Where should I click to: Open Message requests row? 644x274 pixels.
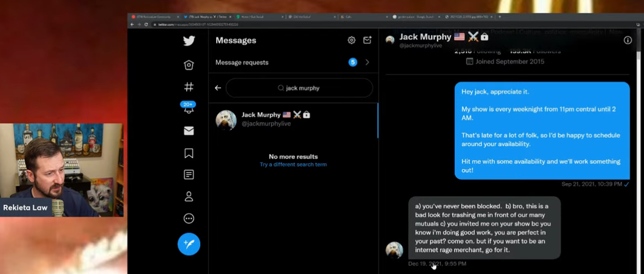[293, 63]
